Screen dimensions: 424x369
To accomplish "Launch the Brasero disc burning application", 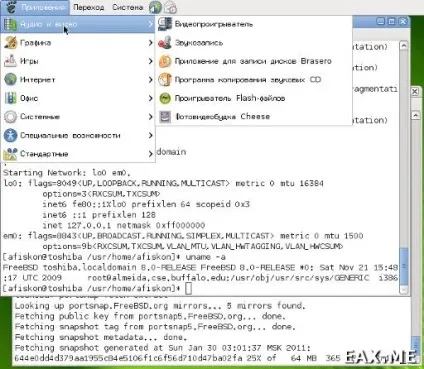I will click(254, 61).
